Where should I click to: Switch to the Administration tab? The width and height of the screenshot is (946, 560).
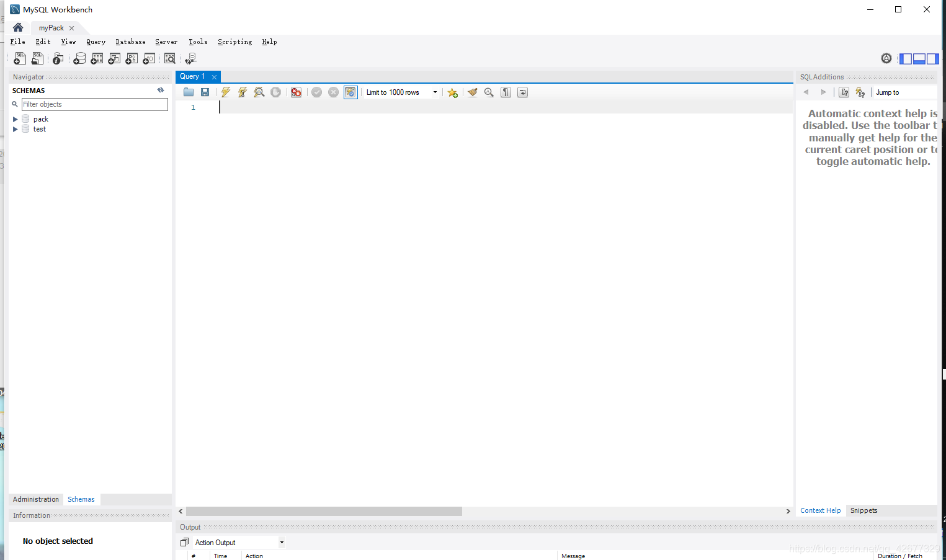[x=36, y=499]
